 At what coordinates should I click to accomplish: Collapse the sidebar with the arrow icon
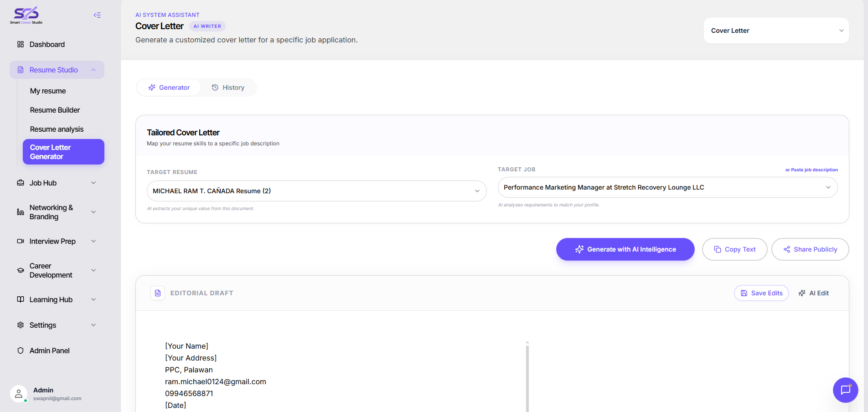point(97,15)
